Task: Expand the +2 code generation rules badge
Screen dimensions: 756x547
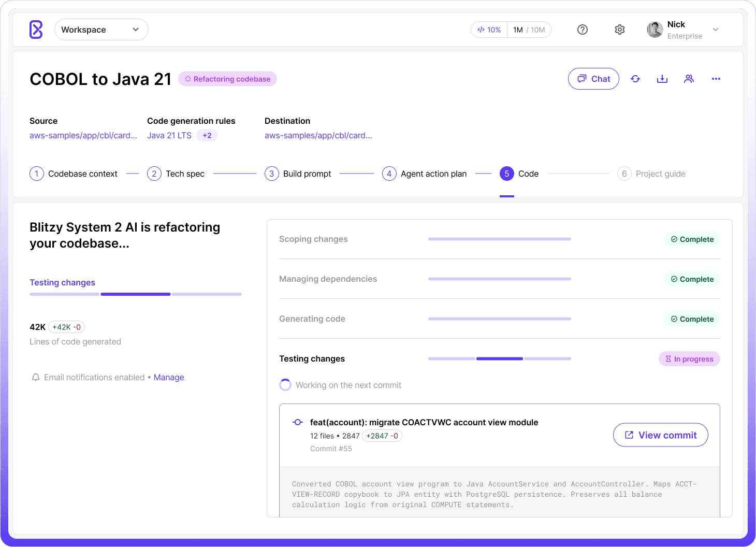Action: click(207, 136)
